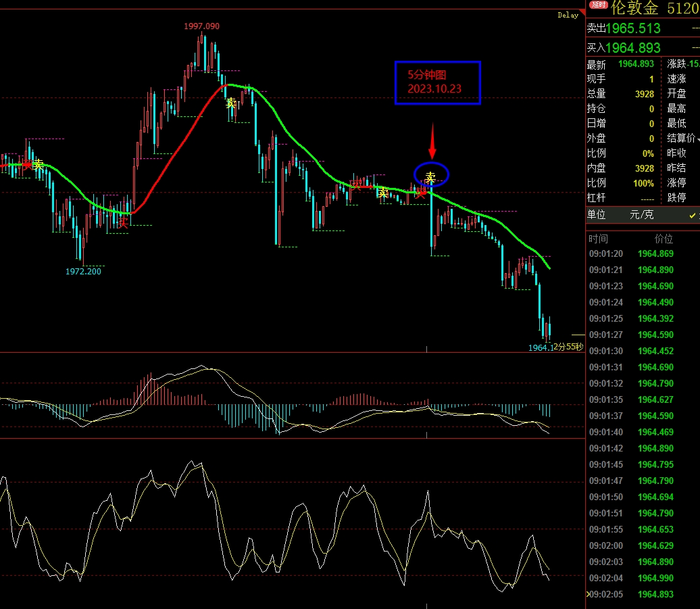Select the 09:01:27 tick row

643,335
